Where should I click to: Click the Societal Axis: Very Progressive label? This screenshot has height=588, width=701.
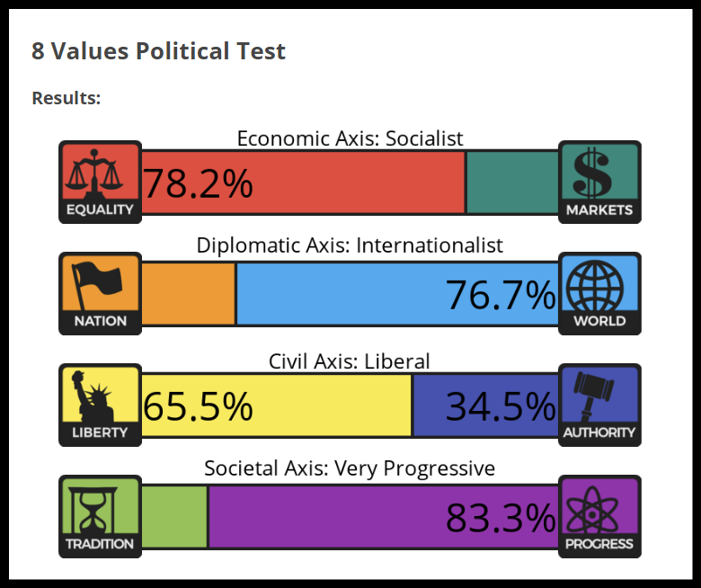click(x=350, y=468)
